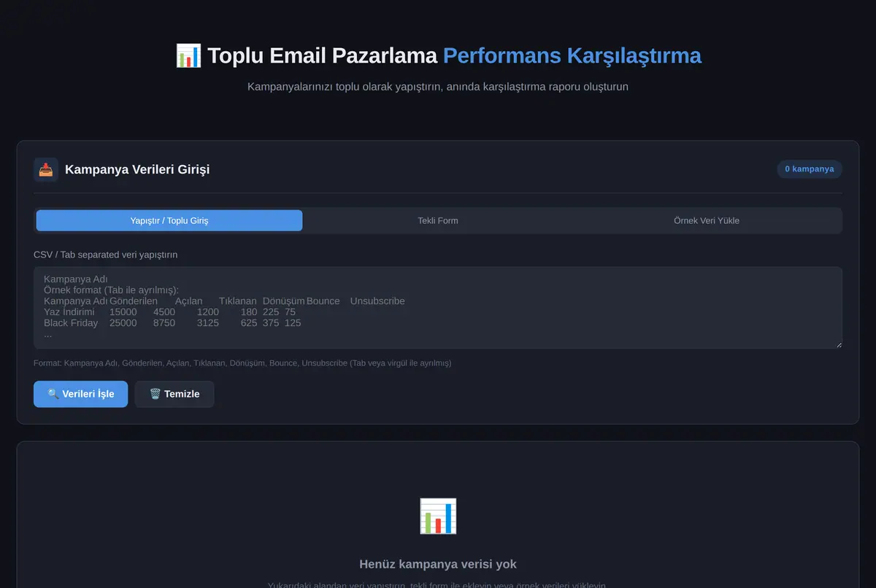Click the large chart icon in empty state

pyautogui.click(x=438, y=516)
